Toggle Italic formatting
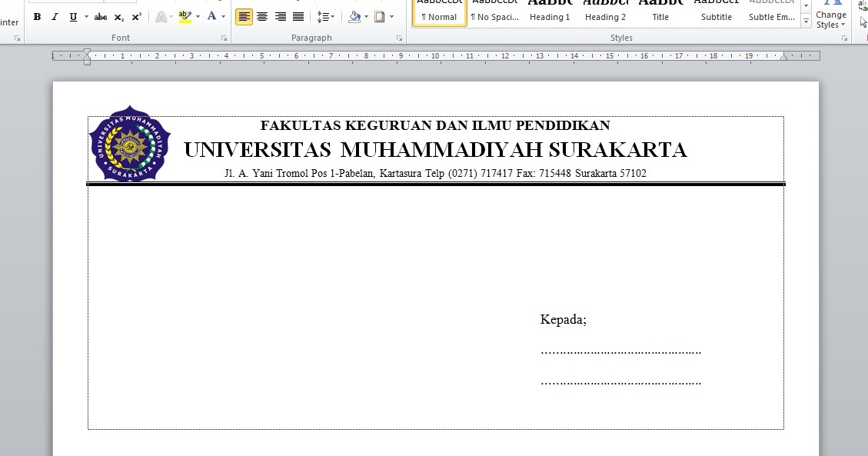This screenshot has width=868, height=456. (55, 17)
